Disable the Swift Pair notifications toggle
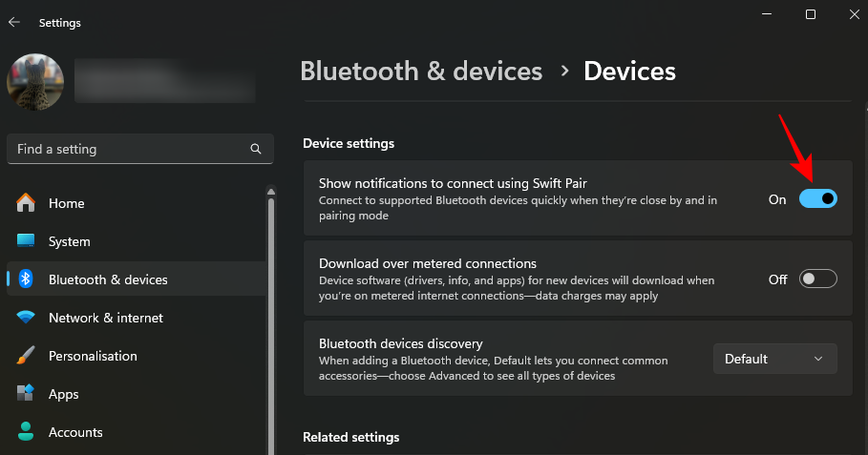This screenshot has width=868, height=455. coord(817,198)
